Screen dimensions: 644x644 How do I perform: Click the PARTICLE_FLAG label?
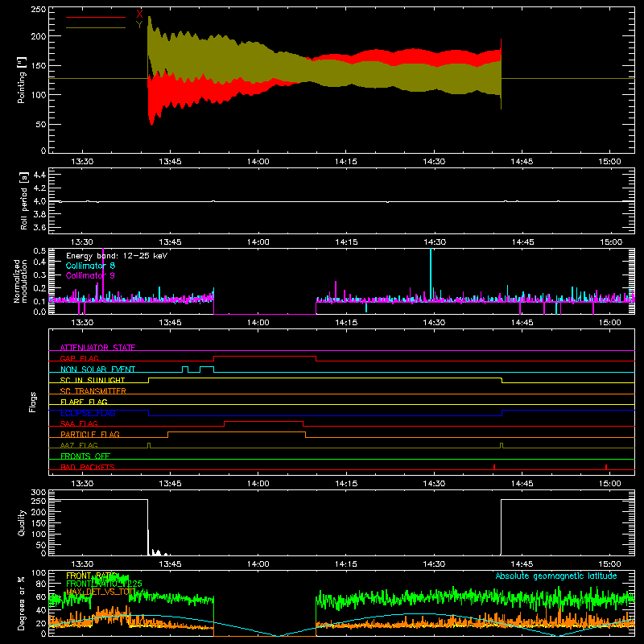90,434
